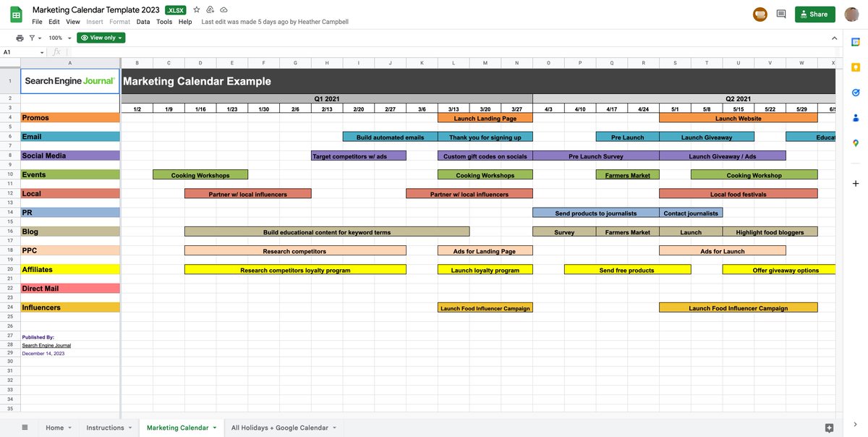Open Google Tasks from the sidebar
The image size is (868, 437).
point(854,92)
